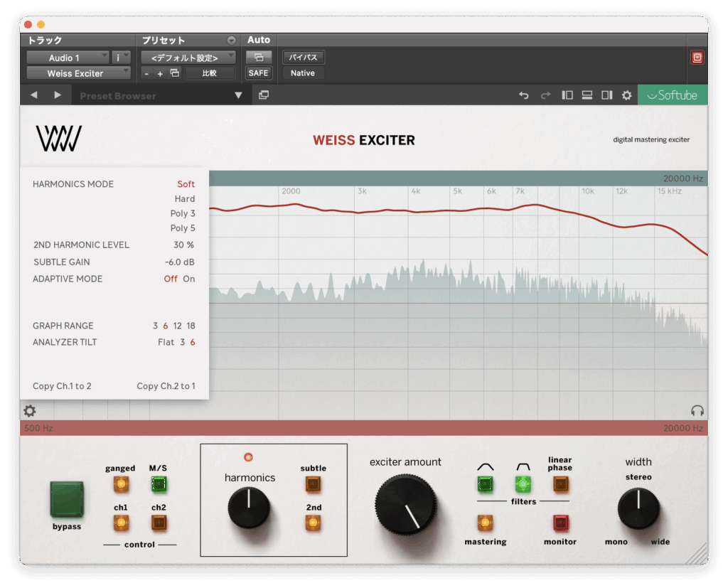Screen dimensions: 728x588
Task: Set graph range to 12
Action: click(x=177, y=326)
